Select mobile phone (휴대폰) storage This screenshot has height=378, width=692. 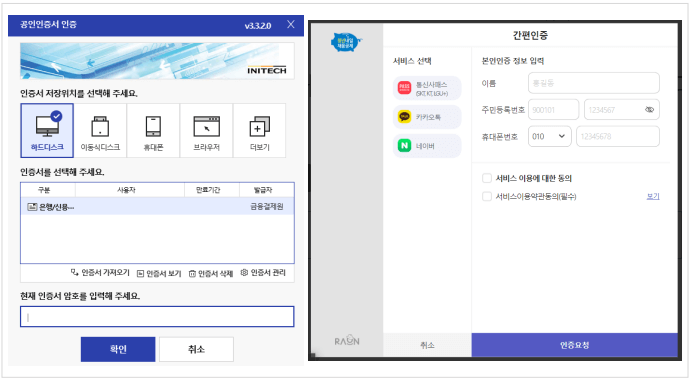coord(153,131)
